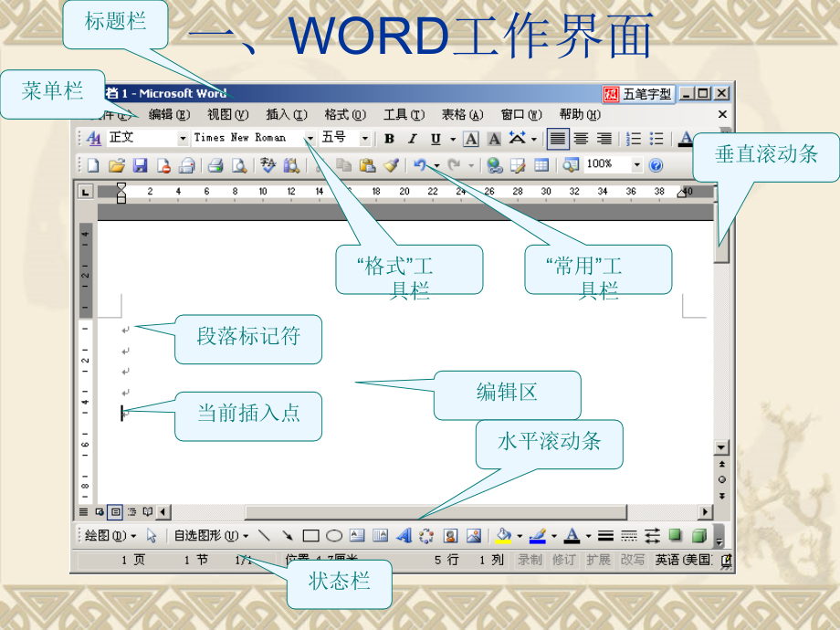Apply drawing toolbar Font Color A

click(x=572, y=535)
